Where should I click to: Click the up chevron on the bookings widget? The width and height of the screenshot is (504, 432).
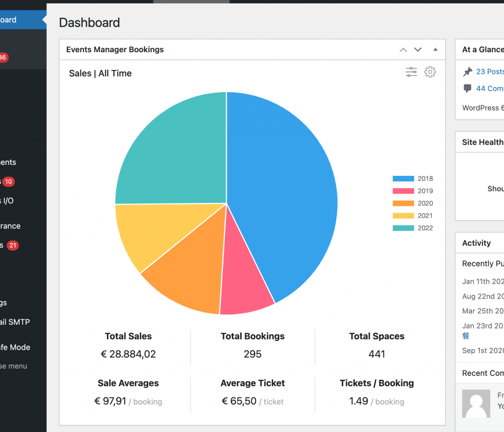click(x=403, y=50)
